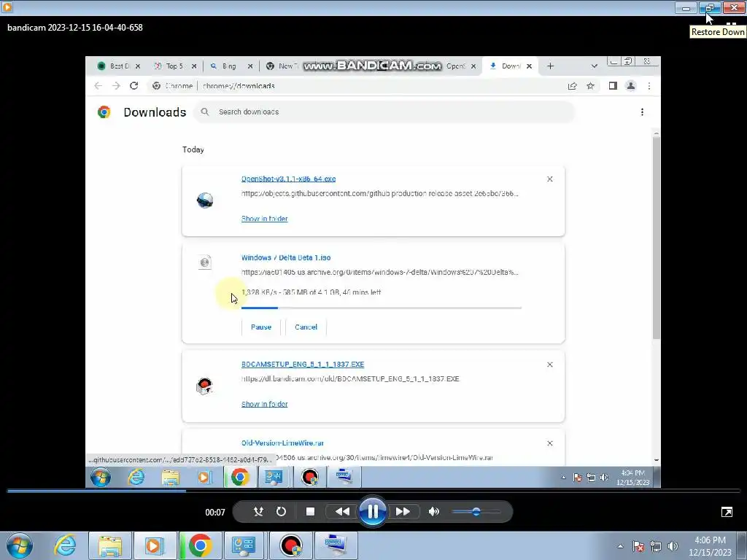Open the 4:06 PM clock in tray
Viewport: 747px width, 560px height.
[710, 546]
